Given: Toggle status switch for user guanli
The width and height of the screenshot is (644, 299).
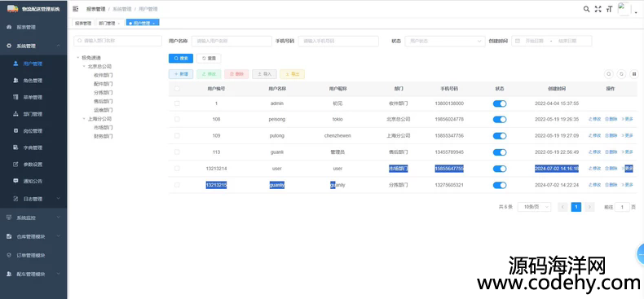Looking at the screenshot, I should tap(500, 152).
